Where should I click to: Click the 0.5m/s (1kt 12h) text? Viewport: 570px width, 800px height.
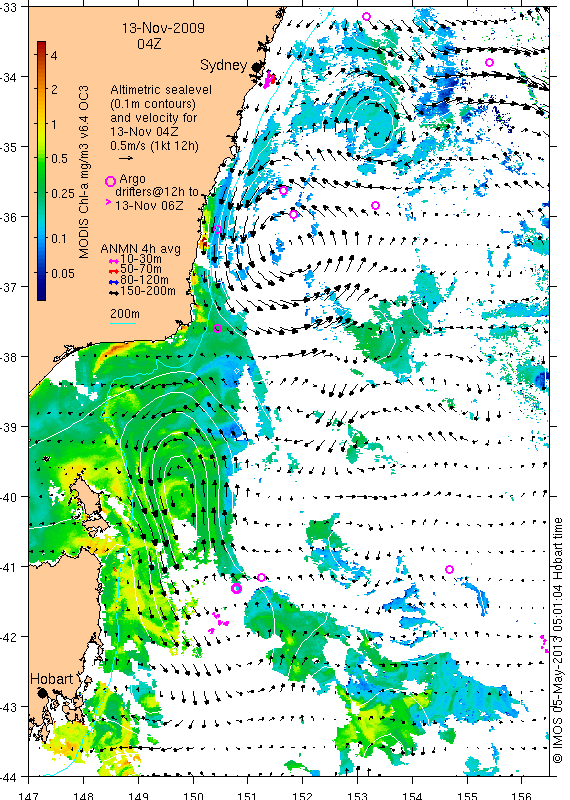(155, 146)
